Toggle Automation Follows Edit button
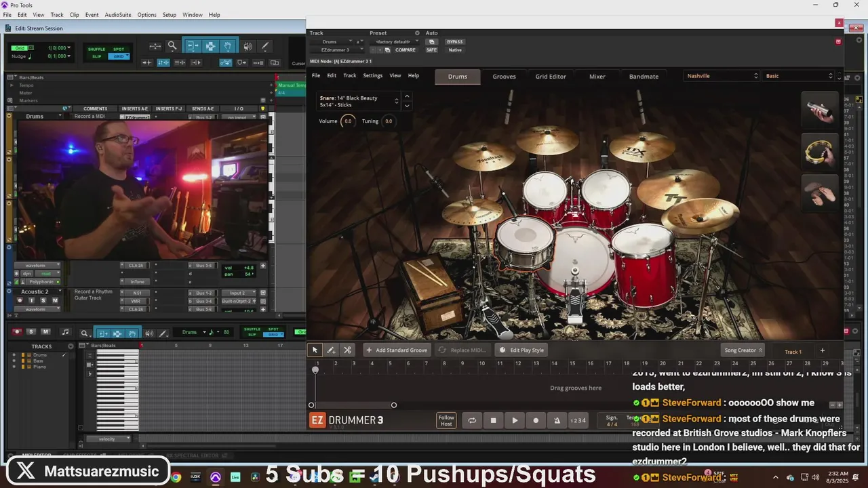The image size is (868, 488). [226, 62]
